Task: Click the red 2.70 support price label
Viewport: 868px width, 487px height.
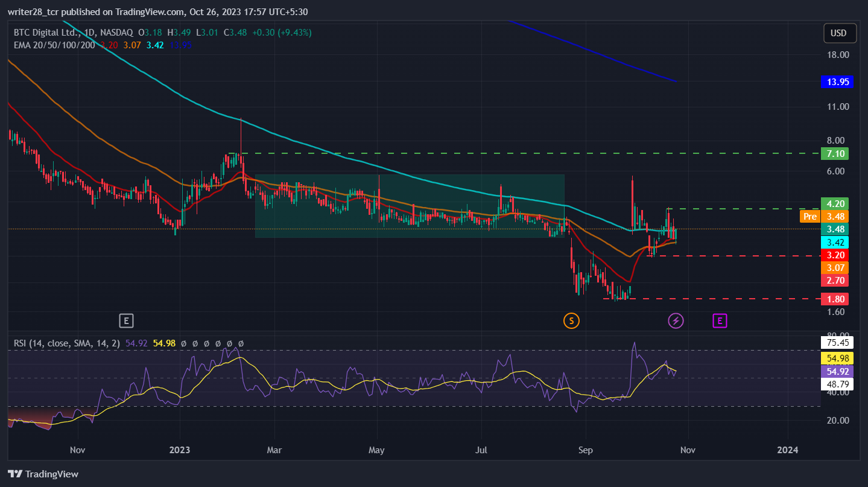Action: pos(835,280)
